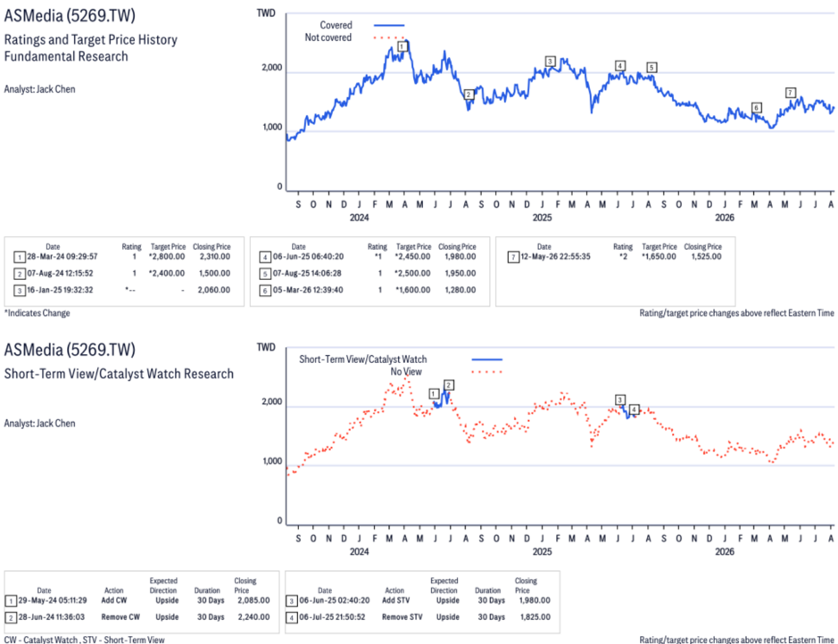Click the blue Short-Term View/Catalyst Watch legend line
The width and height of the screenshot is (838, 644).
[x=487, y=359]
